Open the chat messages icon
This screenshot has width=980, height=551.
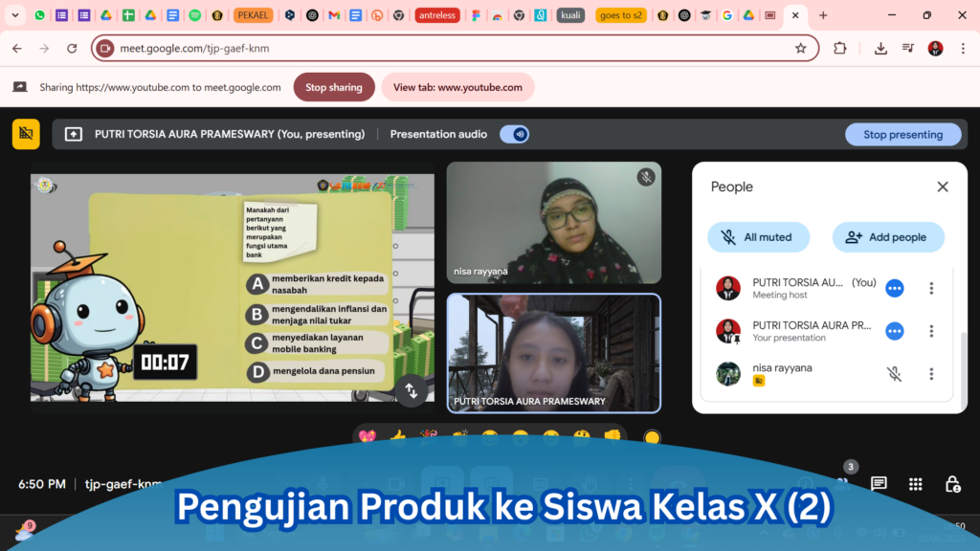pyautogui.click(x=879, y=484)
